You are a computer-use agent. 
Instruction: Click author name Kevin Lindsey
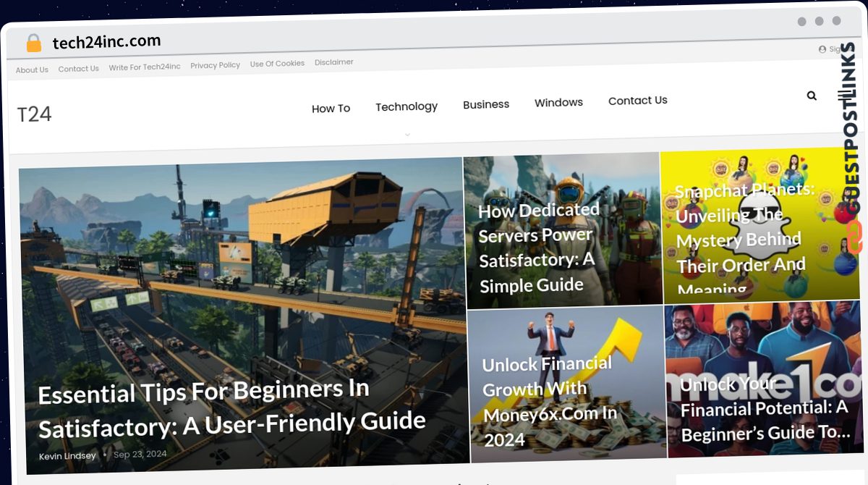pos(68,456)
